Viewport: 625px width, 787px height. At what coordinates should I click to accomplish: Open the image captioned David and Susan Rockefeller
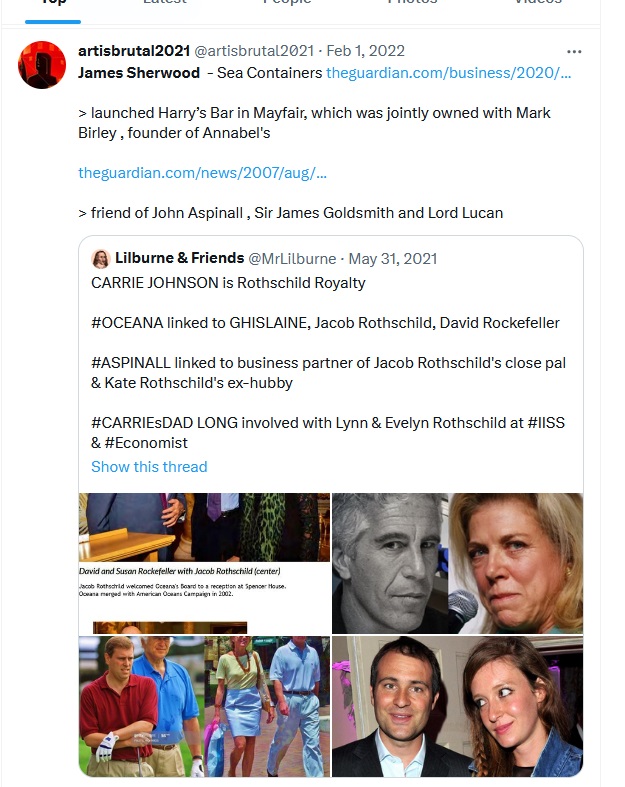[204, 563]
